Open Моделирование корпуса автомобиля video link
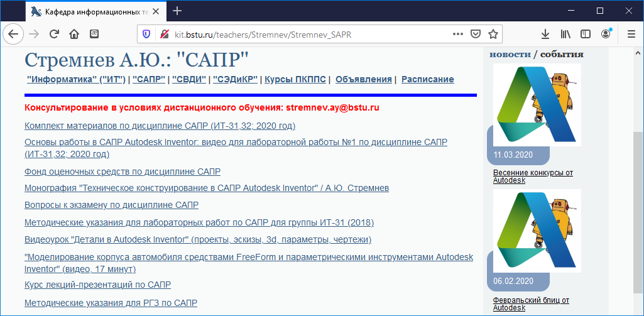Viewport: 644px width, 316px height. coord(249,263)
